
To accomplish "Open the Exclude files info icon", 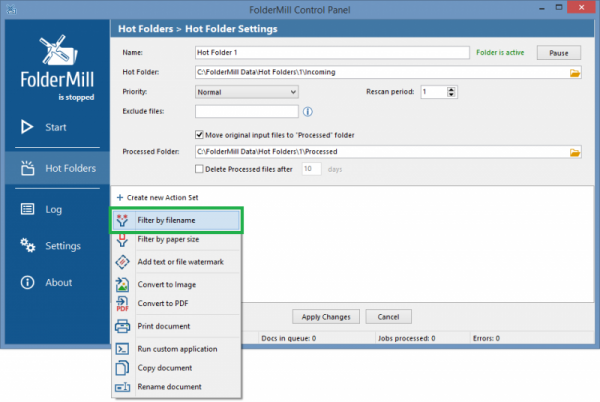I will pos(308,112).
